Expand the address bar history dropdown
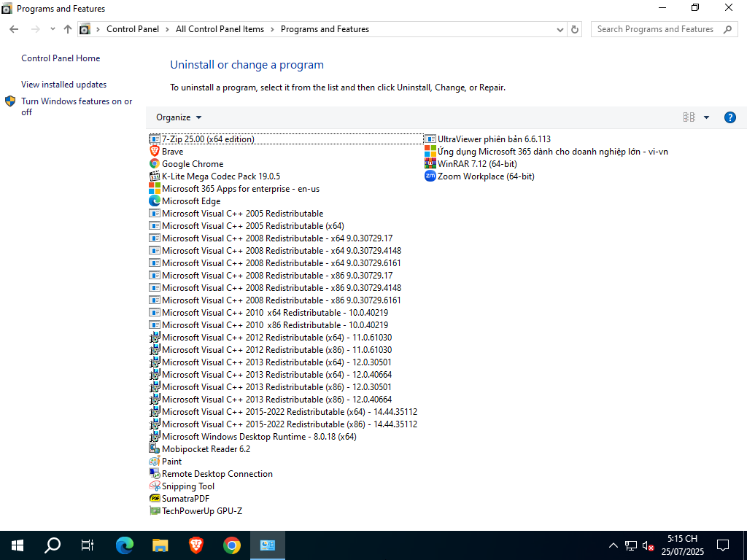The width and height of the screenshot is (747, 560). pos(559,29)
